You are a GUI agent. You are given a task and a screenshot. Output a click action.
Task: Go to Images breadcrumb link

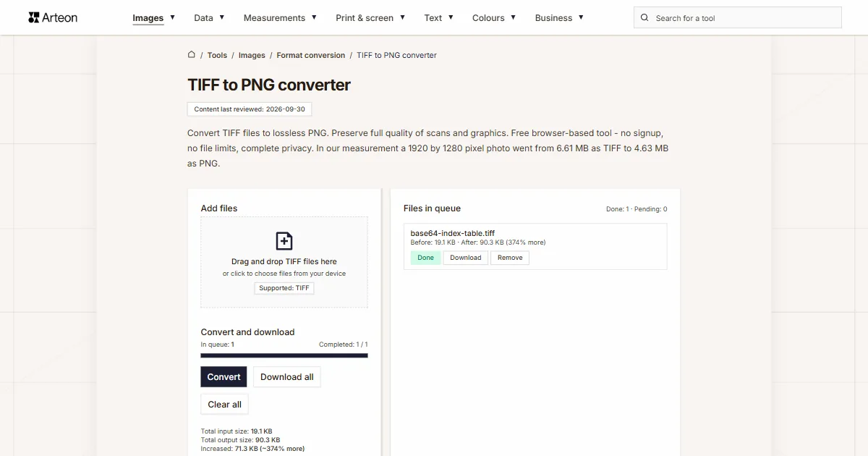tap(252, 55)
